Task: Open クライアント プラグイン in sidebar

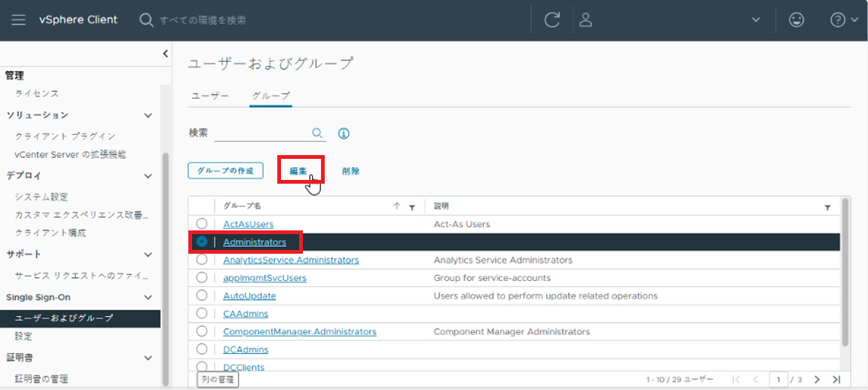Action: point(66,136)
